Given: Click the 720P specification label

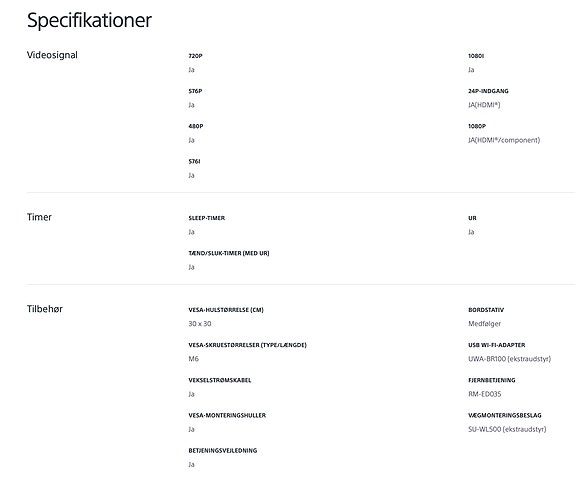Looking at the screenshot, I should [x=195, y=56].
